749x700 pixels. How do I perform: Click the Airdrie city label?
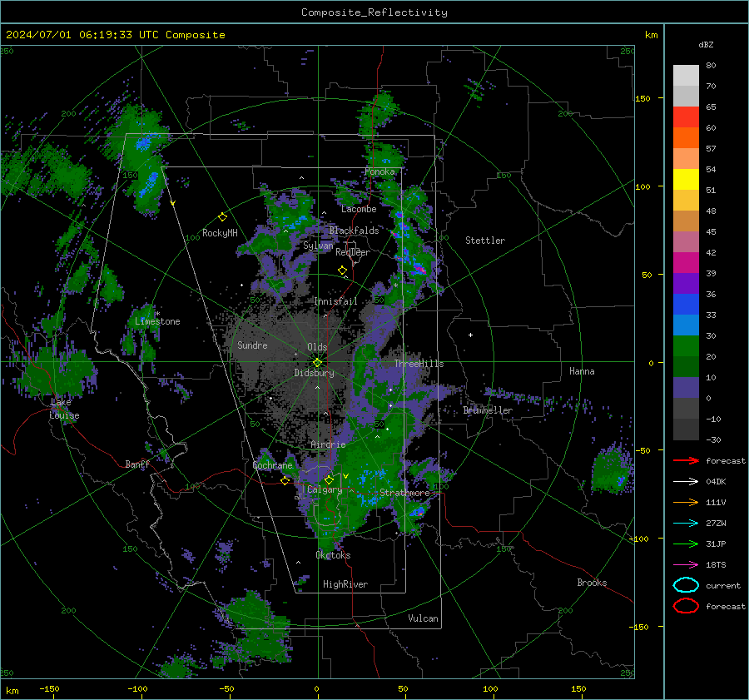click(x=328, y=444)
